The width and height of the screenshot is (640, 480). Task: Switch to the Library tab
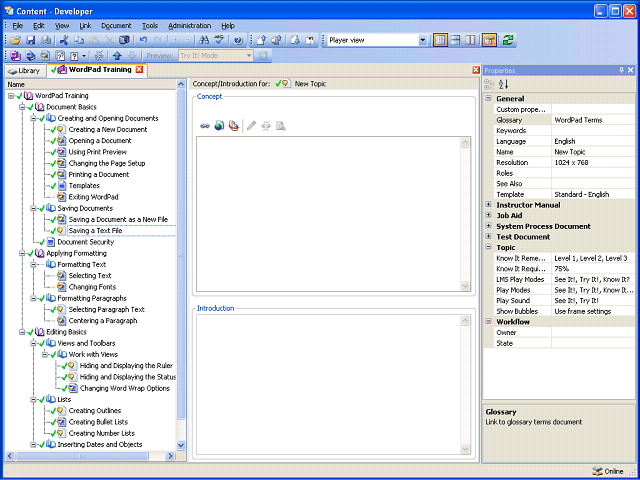[x=25, y=71]
